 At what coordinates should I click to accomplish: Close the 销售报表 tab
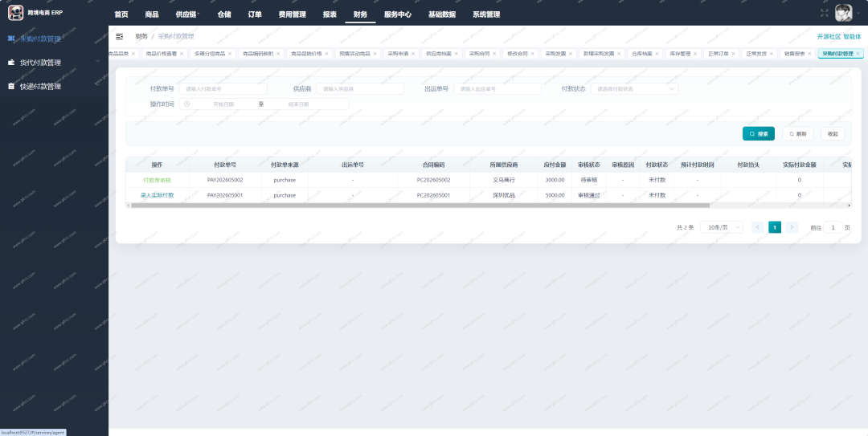pos(810,54)
